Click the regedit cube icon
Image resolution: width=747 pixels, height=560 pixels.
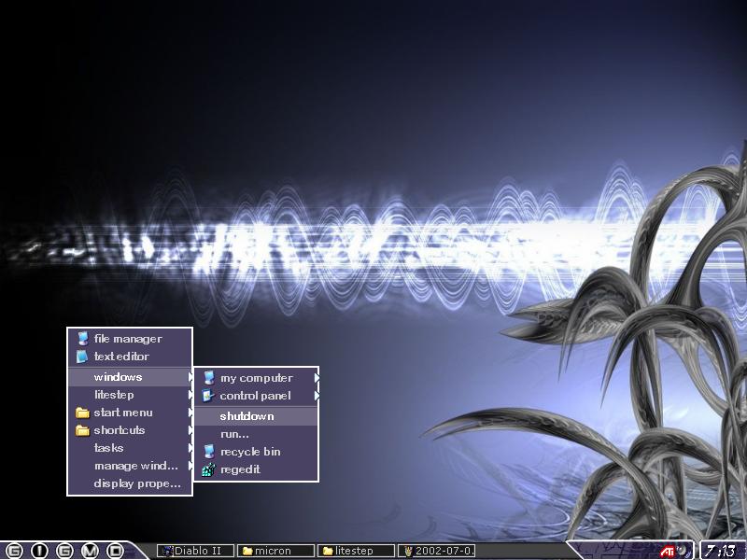[x=208, y=469]
